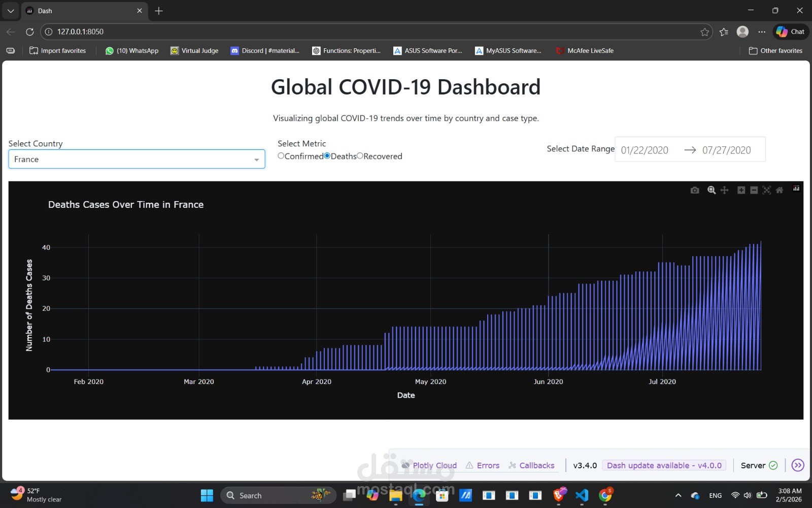Viewport: 812px width, 508px height.
Task: Reset the chart axes with the home icon
Action: [780, 189]
